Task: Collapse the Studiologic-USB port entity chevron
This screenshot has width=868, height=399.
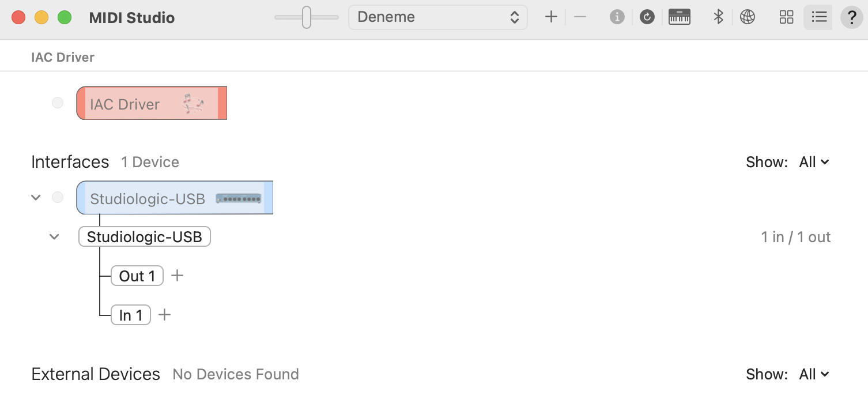Action: pyautogui.click(x=54, y=236)
